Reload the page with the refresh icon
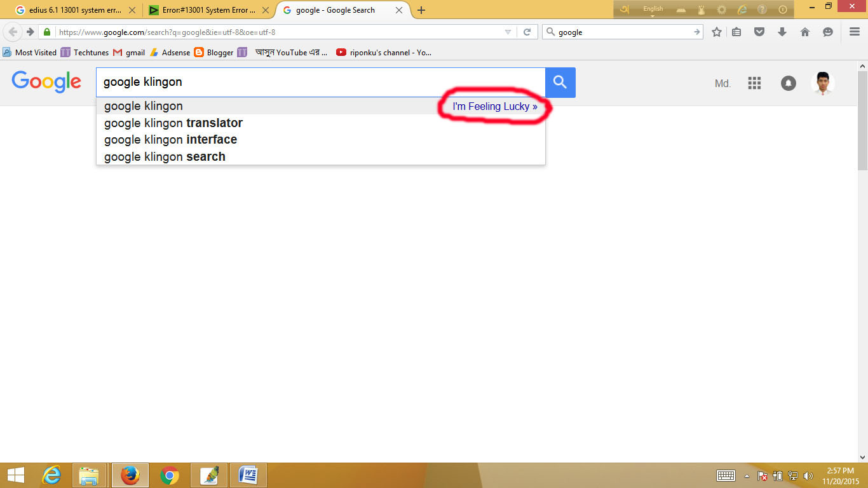 527,32
